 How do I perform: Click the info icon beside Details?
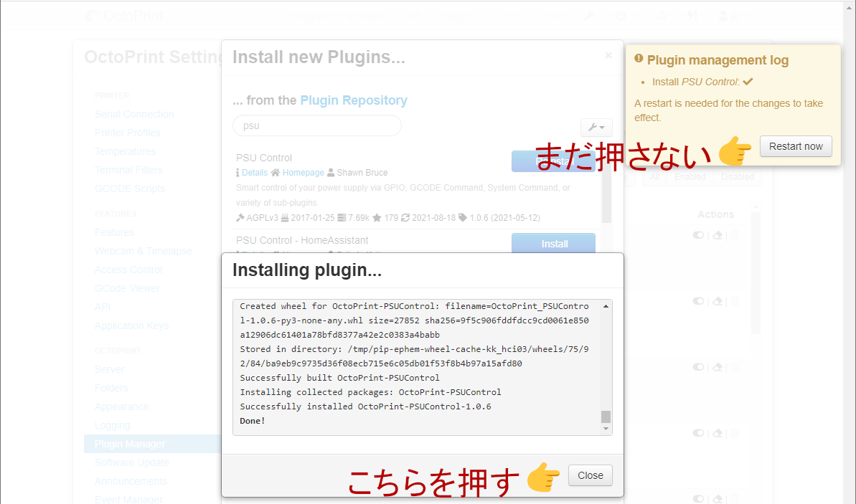237,172
